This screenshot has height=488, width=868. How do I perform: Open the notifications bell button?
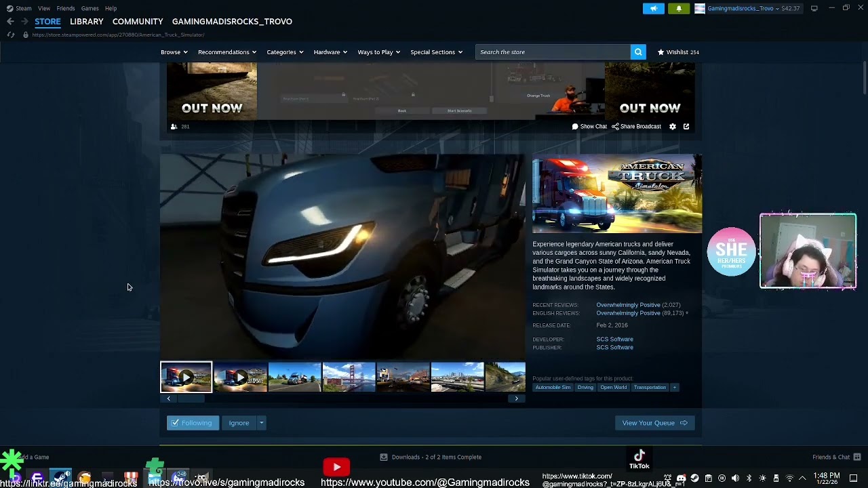[x=679, y=8]
